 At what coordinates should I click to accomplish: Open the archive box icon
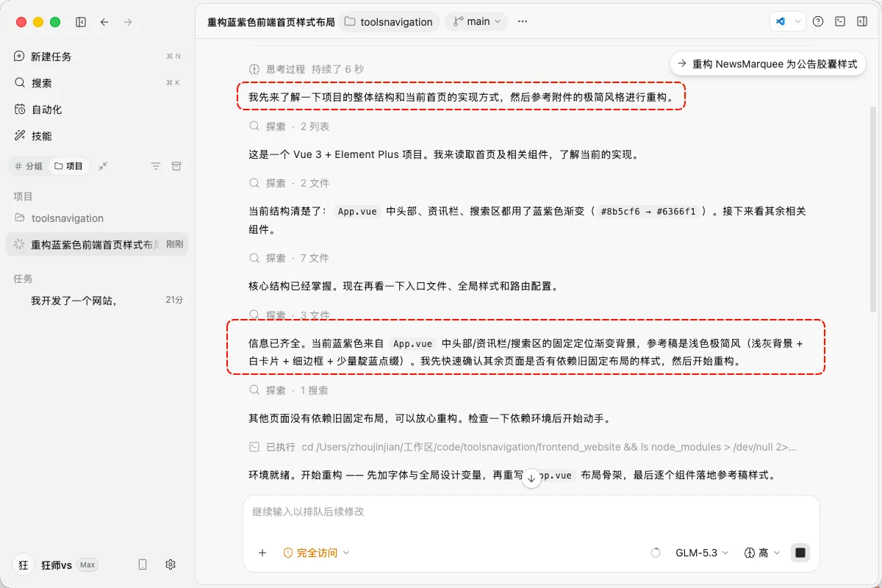tap(176, 166)
